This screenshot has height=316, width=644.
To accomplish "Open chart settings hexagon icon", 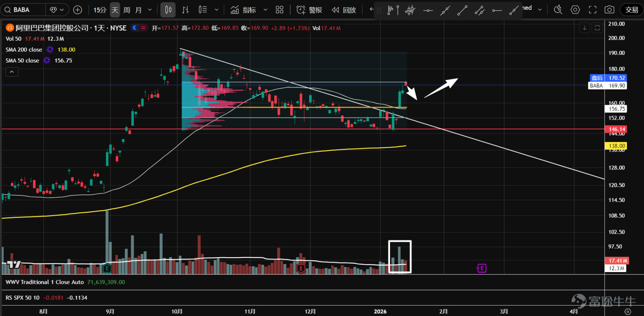I will tap(575, 10).
